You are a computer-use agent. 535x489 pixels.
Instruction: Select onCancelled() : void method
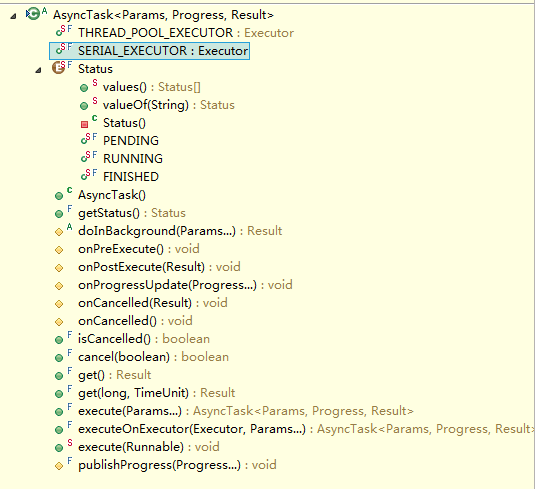(x=135, y=321)
